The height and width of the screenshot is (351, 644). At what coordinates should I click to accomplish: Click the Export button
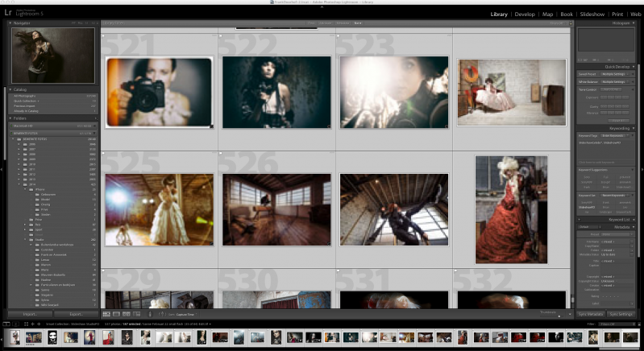[76, 314]
